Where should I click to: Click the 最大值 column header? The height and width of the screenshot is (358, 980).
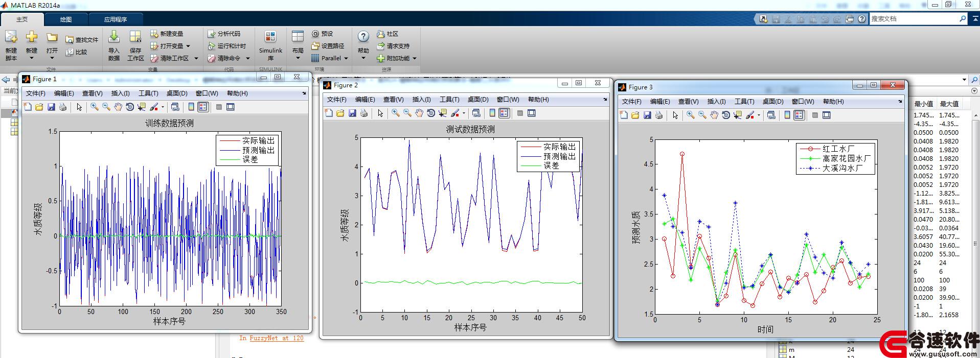(949, 104)
